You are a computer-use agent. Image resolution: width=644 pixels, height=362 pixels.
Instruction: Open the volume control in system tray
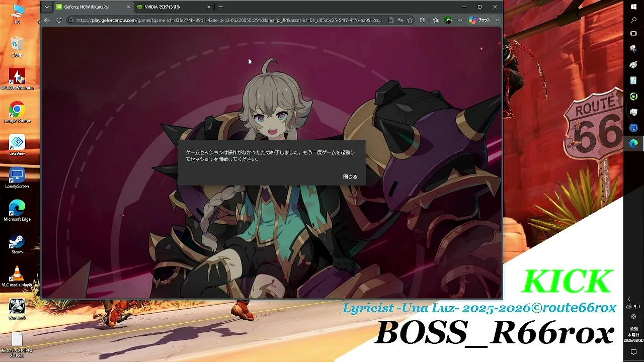point(628,307)
